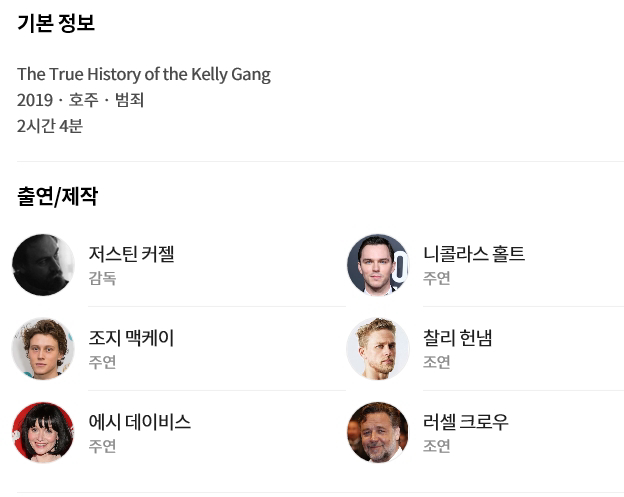624x497 pixels.
Task: Click 조연 label under 러셀 크로우
Action: tap(436, 446)
